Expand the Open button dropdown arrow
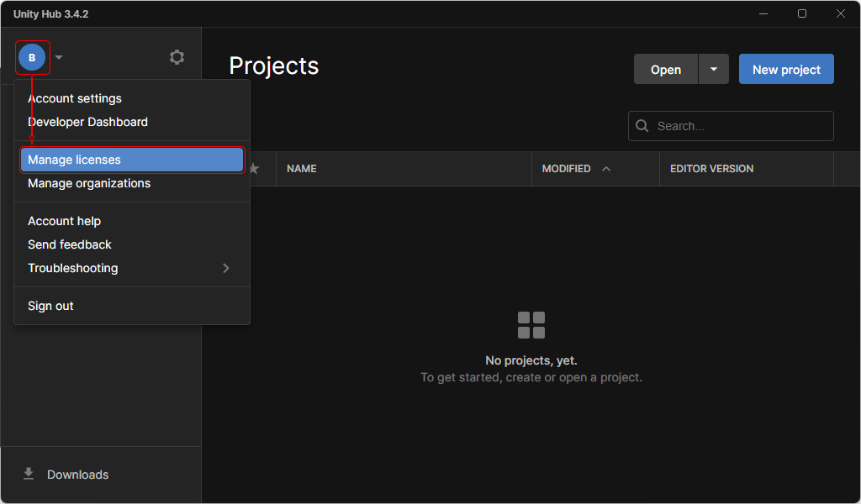The width and height of the screenshot is (861, 504). (714, 69)
